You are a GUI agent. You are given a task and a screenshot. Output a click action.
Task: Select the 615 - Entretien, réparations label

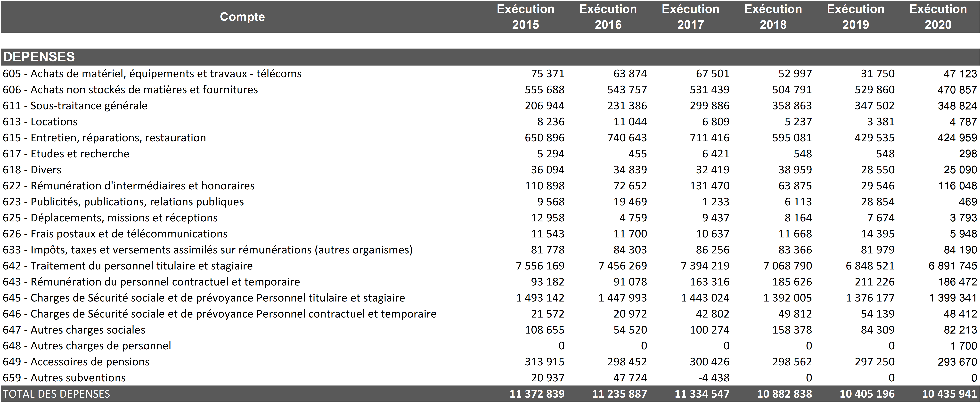point(104,137)
